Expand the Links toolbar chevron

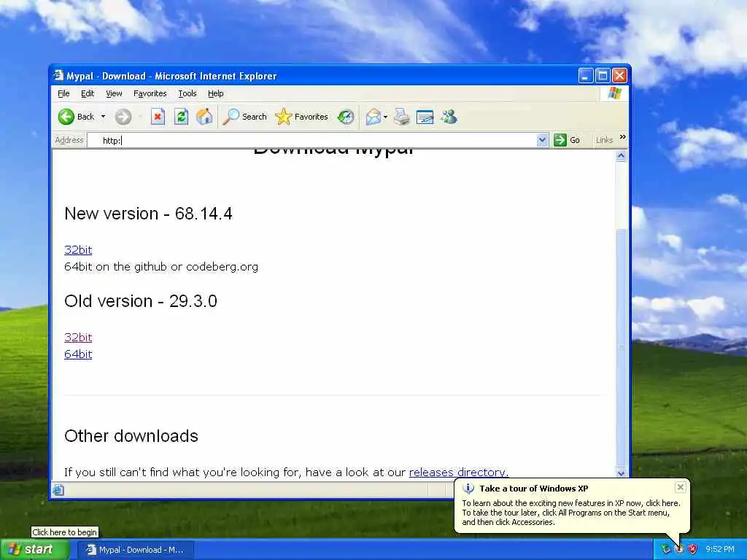622,137
